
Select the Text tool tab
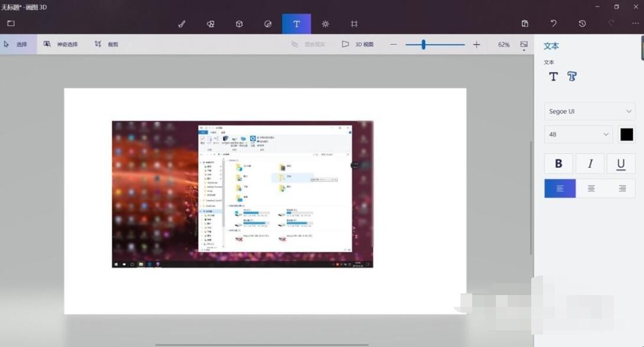coord(296,24)
